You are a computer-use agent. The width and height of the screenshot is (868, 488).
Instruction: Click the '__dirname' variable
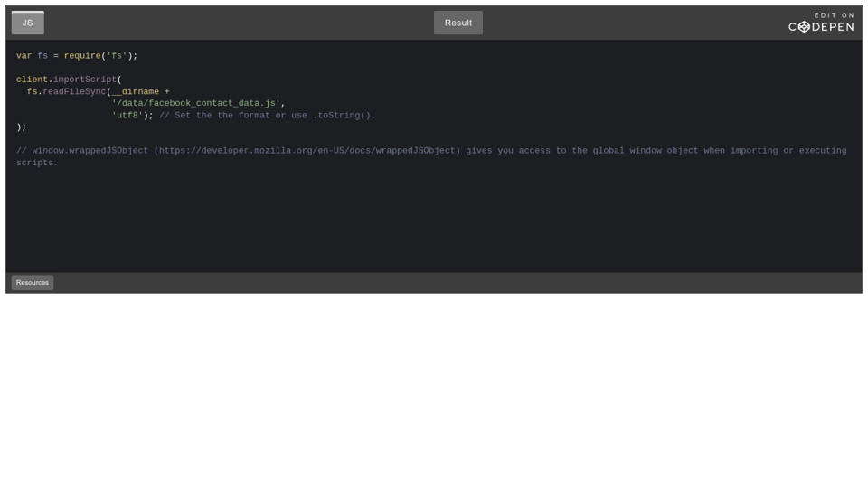(136, 91)
